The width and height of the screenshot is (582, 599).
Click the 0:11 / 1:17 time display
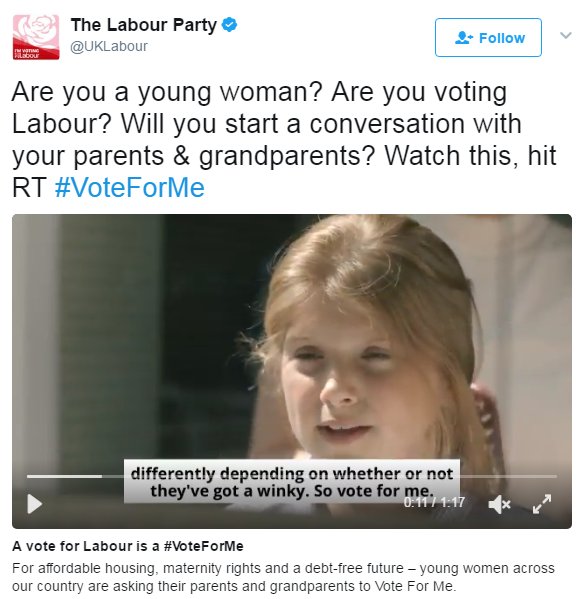click(x=434, y=502)
